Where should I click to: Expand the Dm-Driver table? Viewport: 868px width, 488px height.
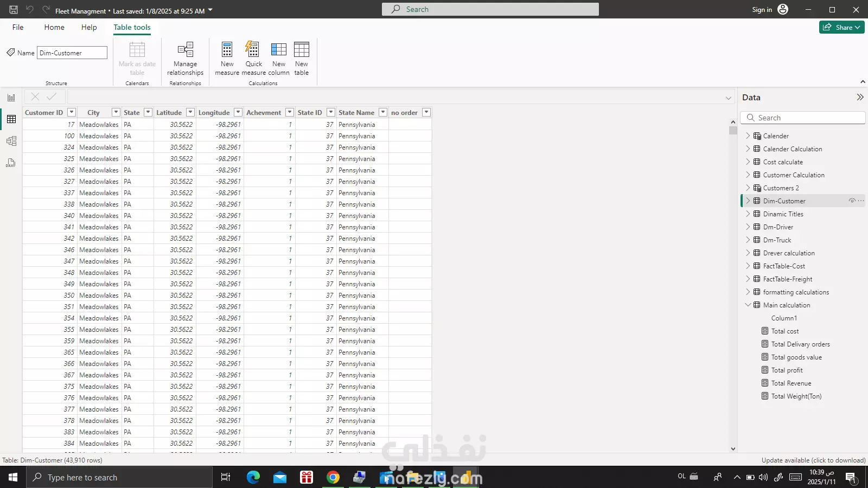click(x=748, y=227)
